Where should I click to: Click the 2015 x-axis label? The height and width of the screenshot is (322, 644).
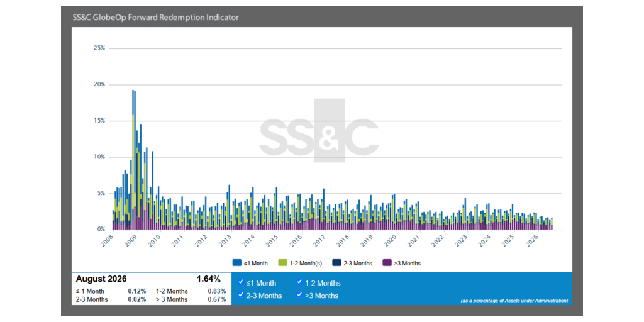click(272, 241)
